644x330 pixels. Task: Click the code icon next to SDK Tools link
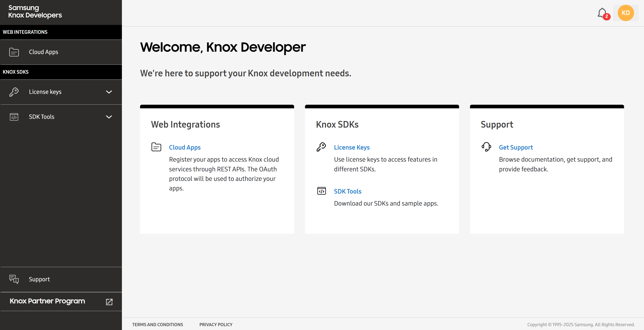(321, 191)
